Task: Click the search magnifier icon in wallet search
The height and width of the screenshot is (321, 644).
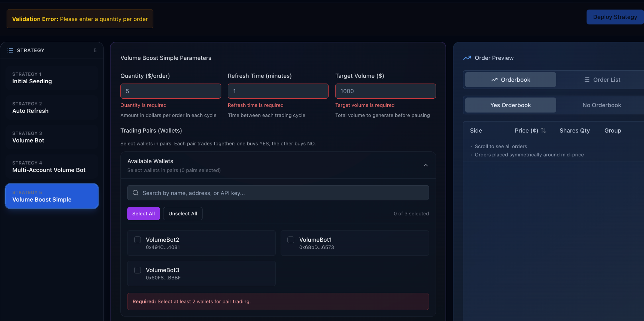Action: (136, 193)
